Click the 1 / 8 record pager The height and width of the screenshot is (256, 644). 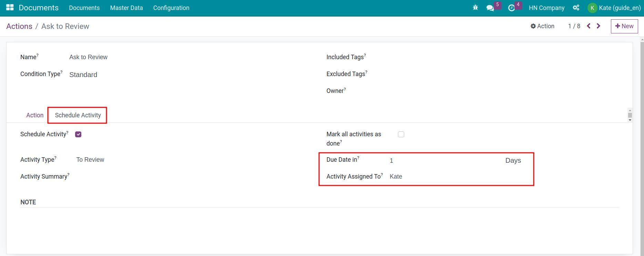(574, 26)
